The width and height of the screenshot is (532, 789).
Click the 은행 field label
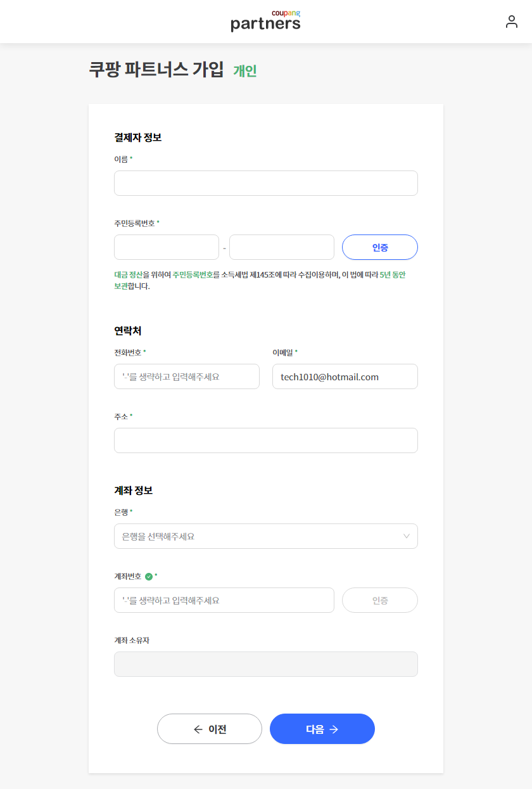pyautogui.click(x=121, y=512)
